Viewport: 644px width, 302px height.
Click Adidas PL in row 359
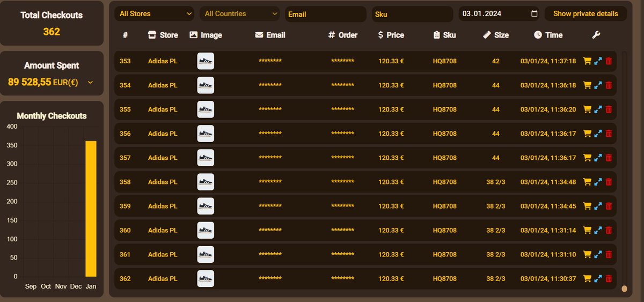tap(163, 206)
